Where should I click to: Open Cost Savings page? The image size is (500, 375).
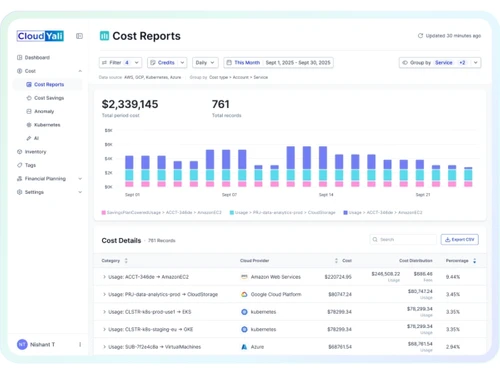pyautogui.click(x=49, y=98)
